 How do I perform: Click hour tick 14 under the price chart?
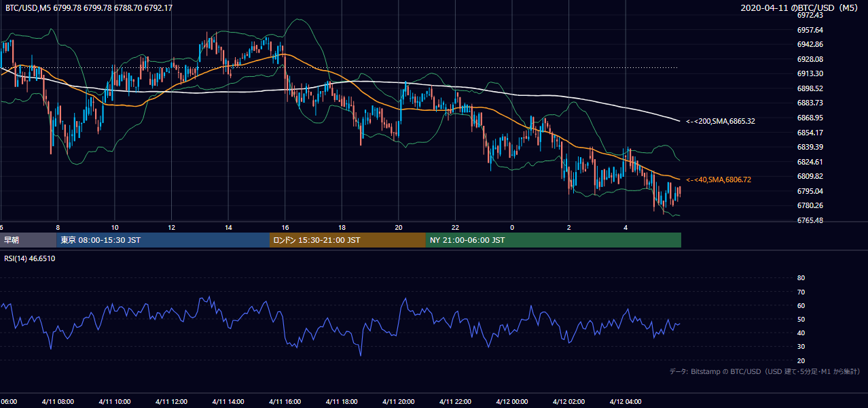228,227
